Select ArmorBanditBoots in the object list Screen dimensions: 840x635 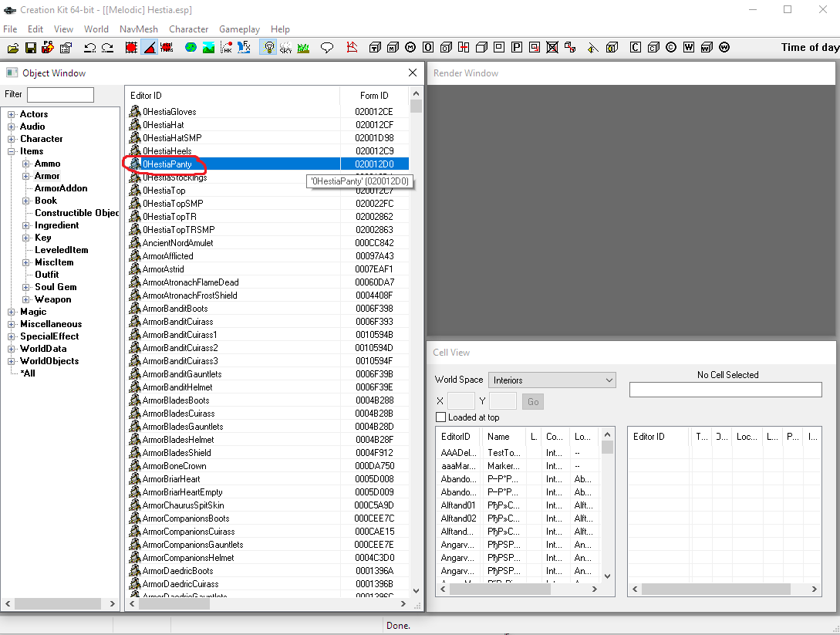coord(174,309)
